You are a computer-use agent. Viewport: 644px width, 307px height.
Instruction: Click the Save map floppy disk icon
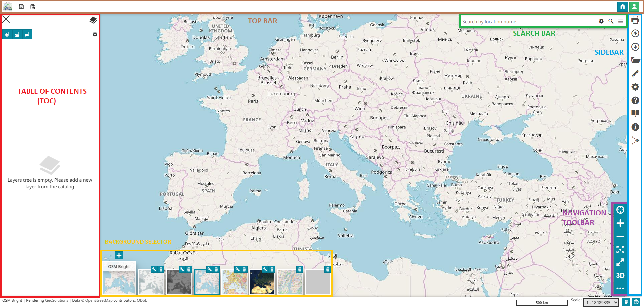(21, 7)
